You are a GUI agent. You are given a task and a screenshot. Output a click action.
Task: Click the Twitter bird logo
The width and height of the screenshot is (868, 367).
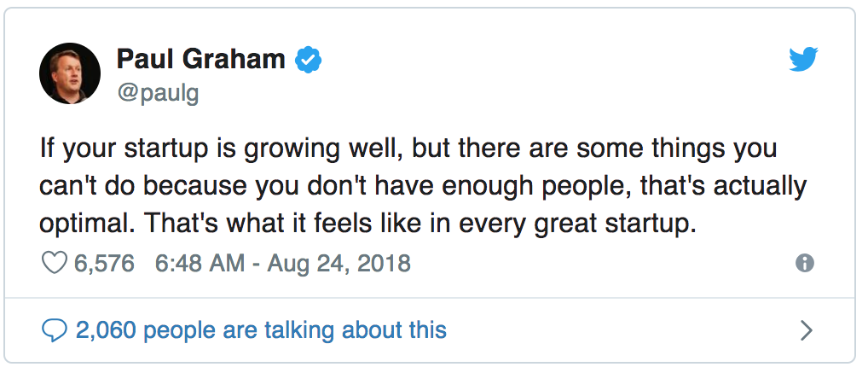(803, 60)
